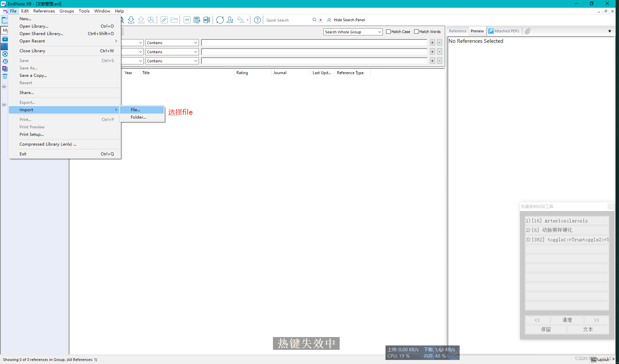Open the References menu
619x364 pixels.
click(44, 11)
